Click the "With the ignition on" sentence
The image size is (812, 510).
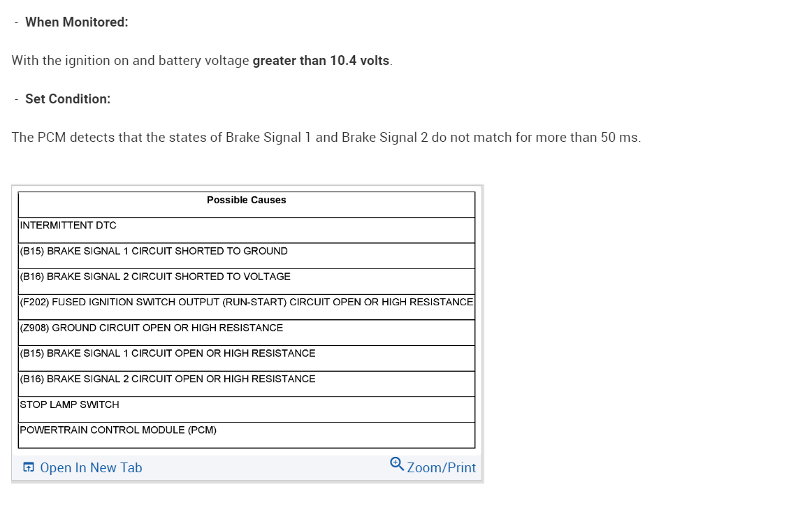click(130, 61)
